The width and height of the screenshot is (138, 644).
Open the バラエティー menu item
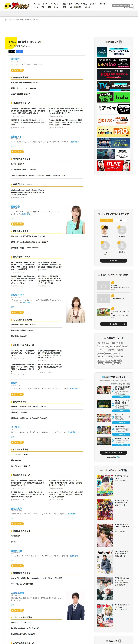pos(55,4)
